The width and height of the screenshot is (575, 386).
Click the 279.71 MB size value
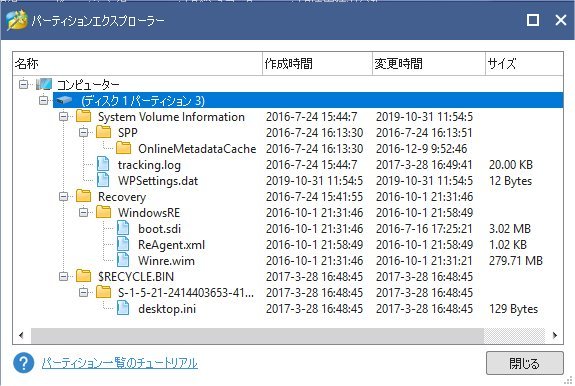[516, 261]
